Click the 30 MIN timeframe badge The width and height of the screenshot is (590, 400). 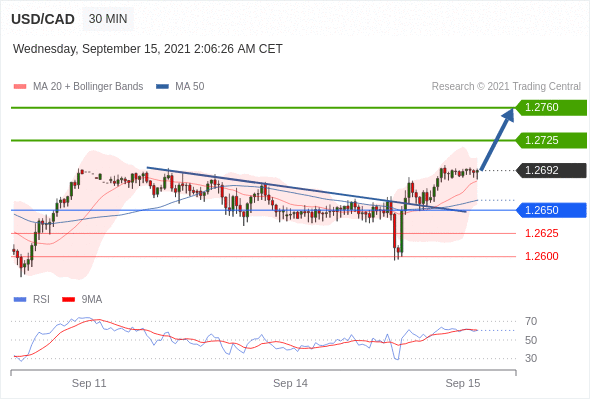click(x=108, y=19)
